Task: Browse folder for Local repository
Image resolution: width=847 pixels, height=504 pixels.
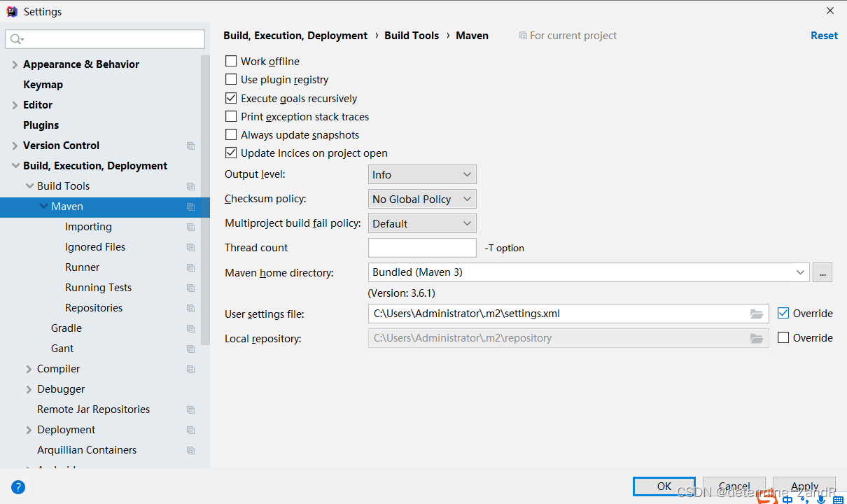Action: click(x=757, y=338)
